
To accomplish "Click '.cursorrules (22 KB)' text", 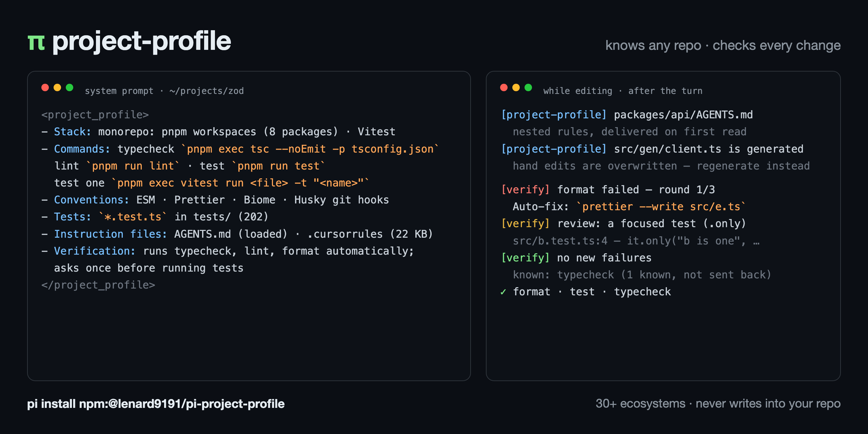I will pyautogui.click(x=370, y=234).
